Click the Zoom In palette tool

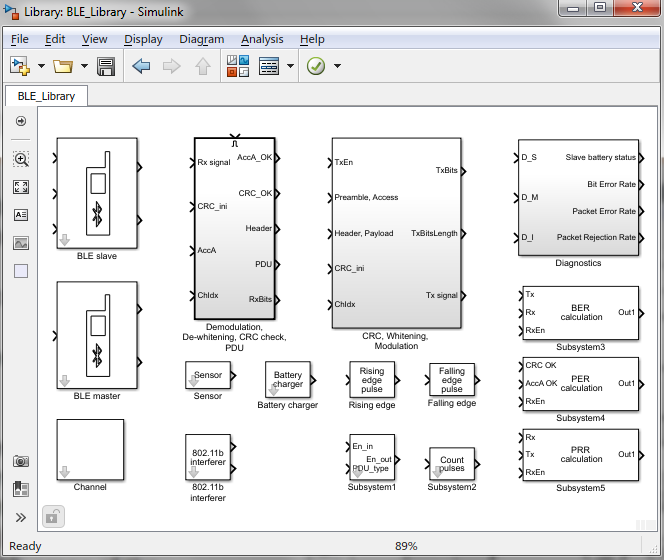pos(21,159)
